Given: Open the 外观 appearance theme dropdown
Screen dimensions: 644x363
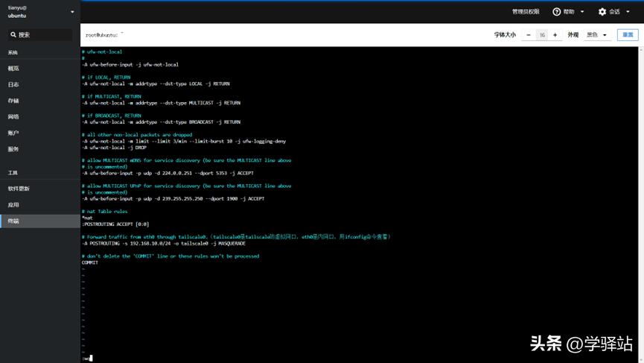Looking at the screenshot, I should pyautogui.click(x=596, y=35).
